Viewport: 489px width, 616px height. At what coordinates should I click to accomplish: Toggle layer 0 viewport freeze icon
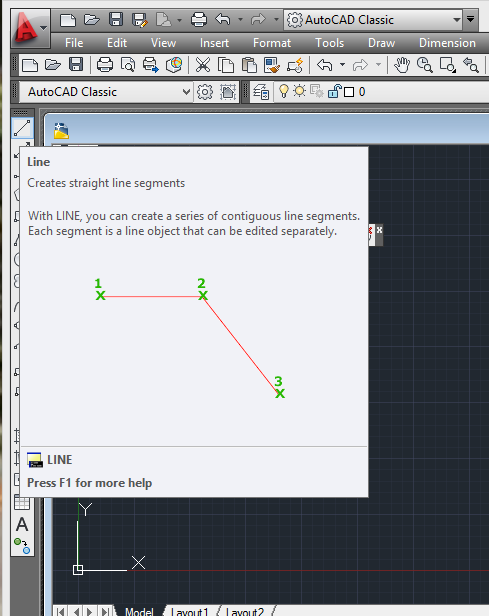click(317, 91)
